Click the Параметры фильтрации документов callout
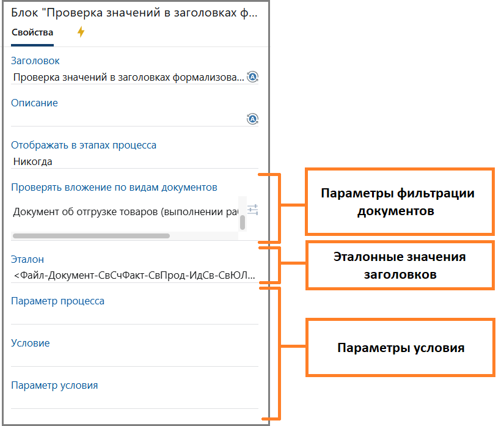 tap(399, 202)
